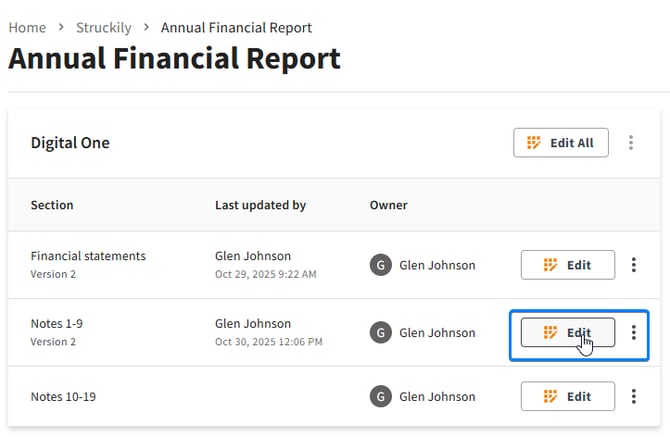Open kebab menu for Notes 1-9 row
Viewport: 670px width, 437px height.
coord(634,333)
